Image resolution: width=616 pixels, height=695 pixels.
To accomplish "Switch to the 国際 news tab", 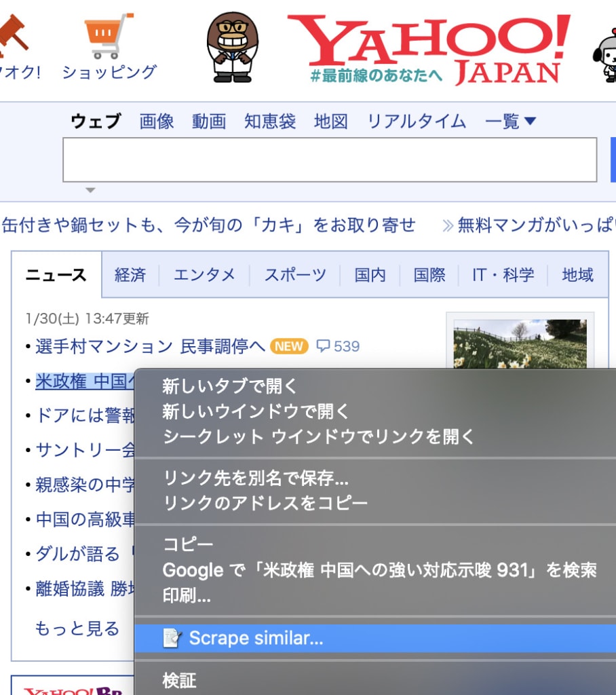I will coord(429,275).
